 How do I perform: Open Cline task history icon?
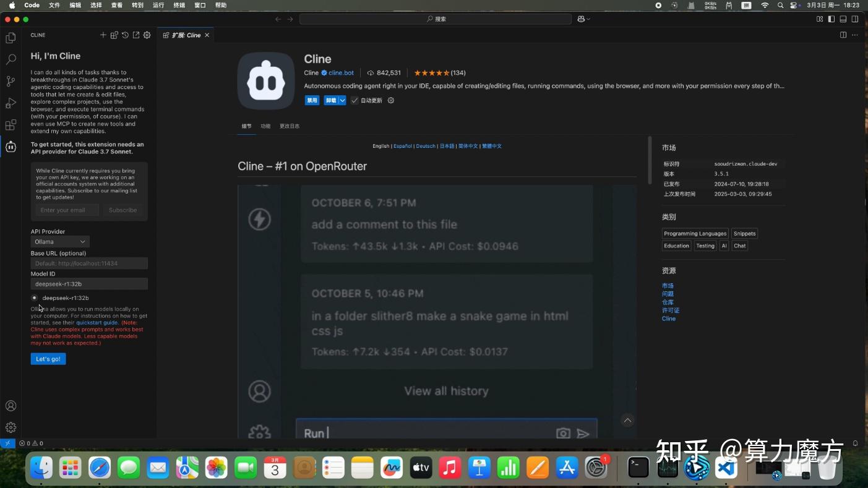(124, 35)
